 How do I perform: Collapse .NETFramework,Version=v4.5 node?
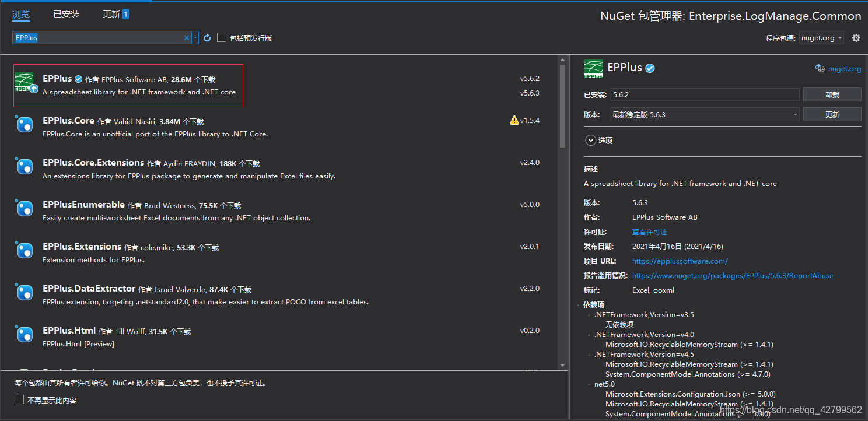pyautogui.click(x=590, y=355)
